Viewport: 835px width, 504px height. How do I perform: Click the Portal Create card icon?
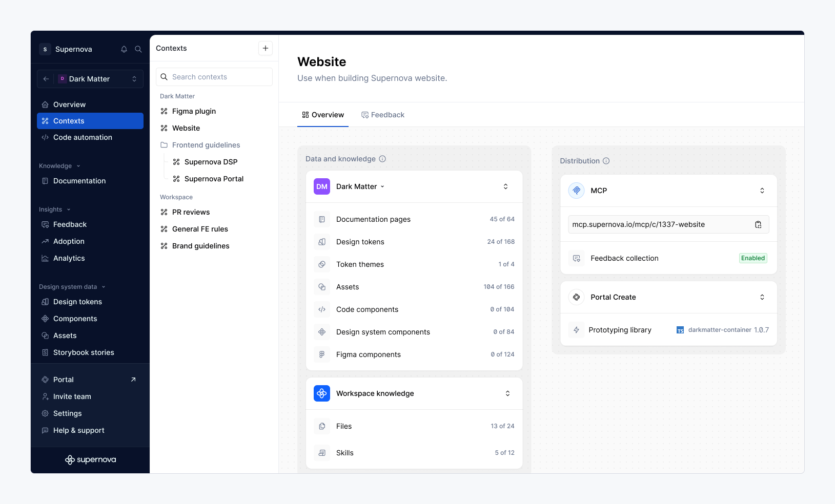pyautogui.click(x=577, y=297)
